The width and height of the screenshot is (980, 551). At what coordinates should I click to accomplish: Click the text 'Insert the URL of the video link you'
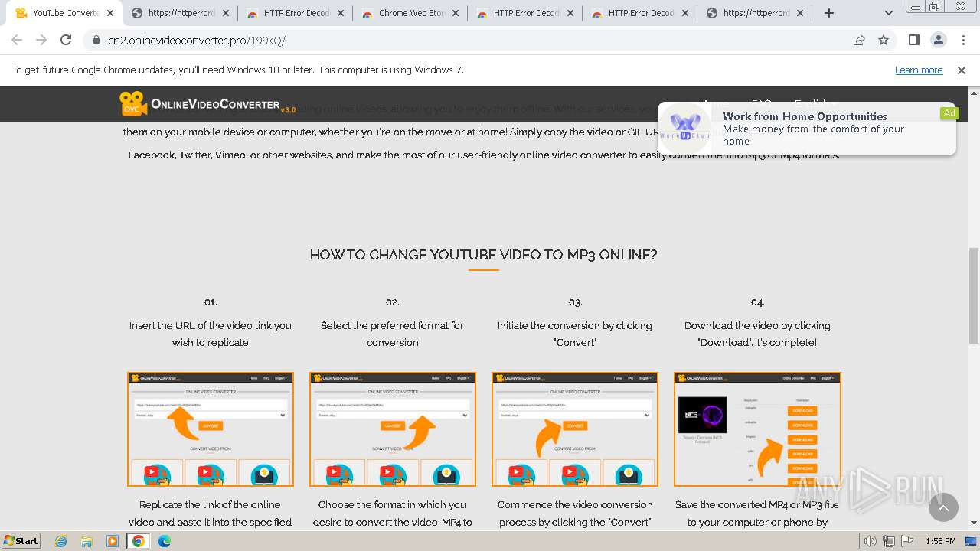[211, 325]
